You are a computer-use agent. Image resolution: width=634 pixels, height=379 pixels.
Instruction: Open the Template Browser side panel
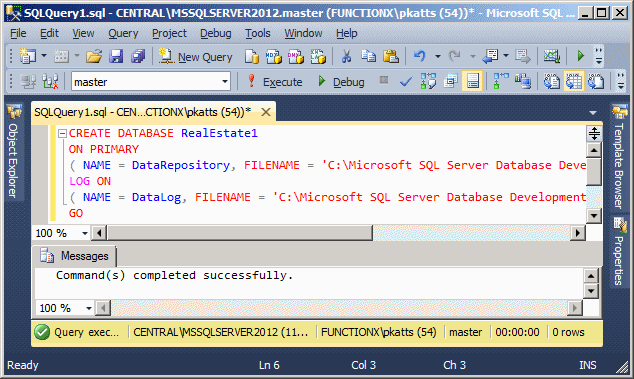(x=619, y=157)
